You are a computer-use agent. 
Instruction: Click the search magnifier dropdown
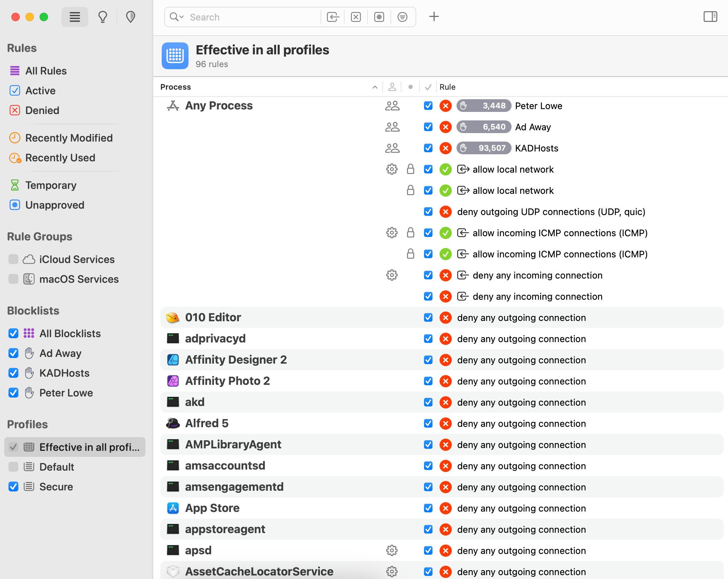pos(177,17)
